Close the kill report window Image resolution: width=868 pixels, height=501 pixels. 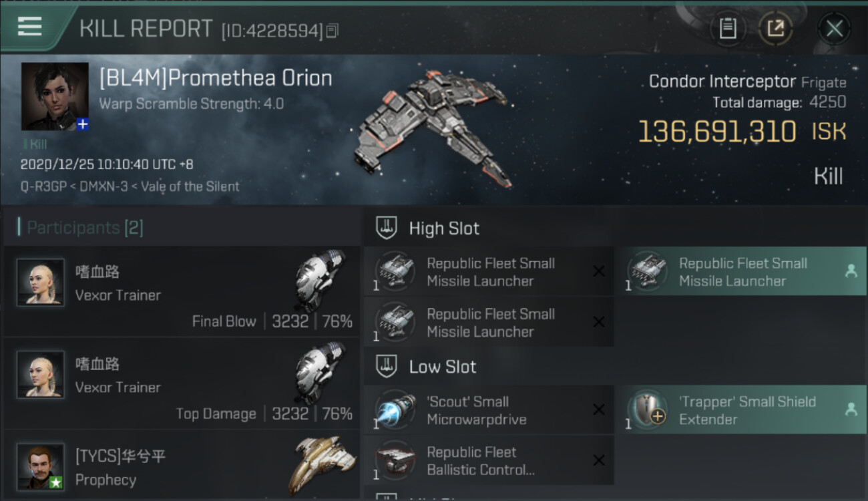(834, 28)
